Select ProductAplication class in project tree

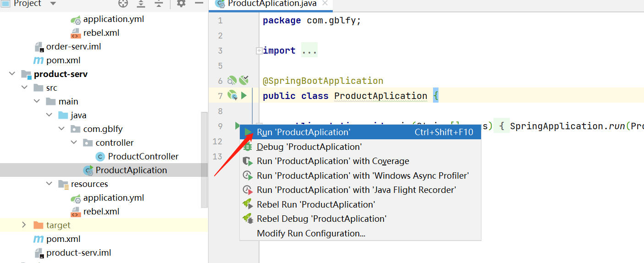[131, 170]
